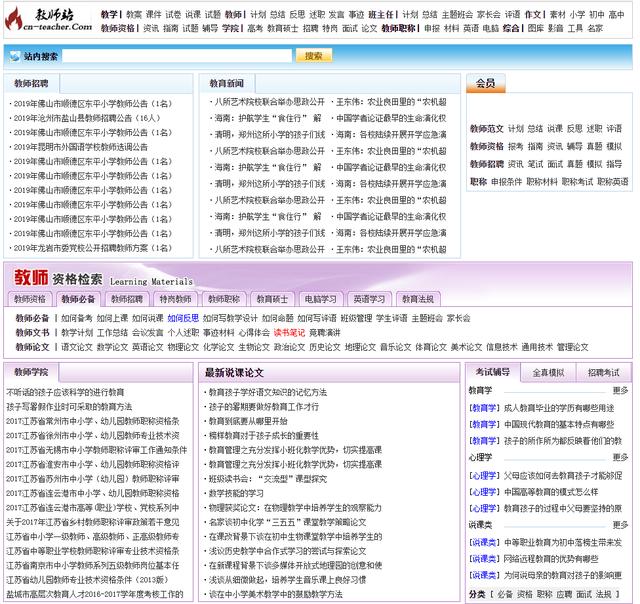The image size is (640, 604).
Task: Open the 信息技术 link
Action: coord(502,347)
